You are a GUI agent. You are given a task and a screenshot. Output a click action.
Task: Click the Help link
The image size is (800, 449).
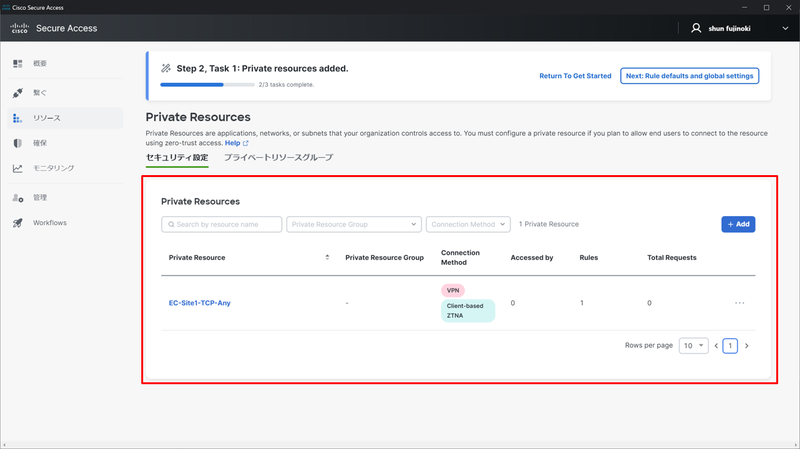click(233, 143)
